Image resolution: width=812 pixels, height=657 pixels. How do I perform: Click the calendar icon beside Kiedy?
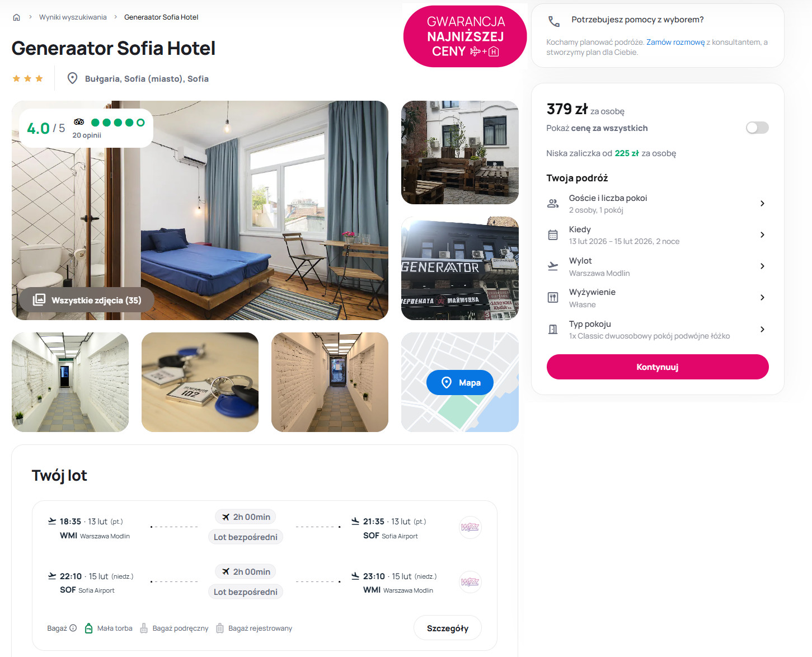click(x=553, y=235)
